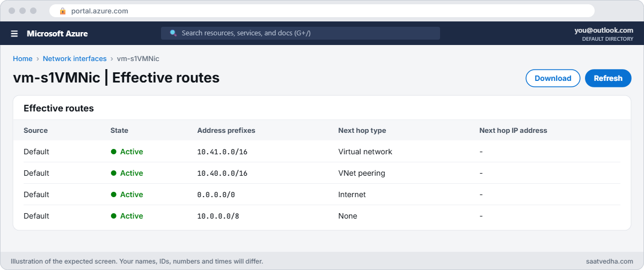This screenshot has height=270, width=644.
Task: Click the portal.azure.com address bar
Action: click(x=322, y=11)
